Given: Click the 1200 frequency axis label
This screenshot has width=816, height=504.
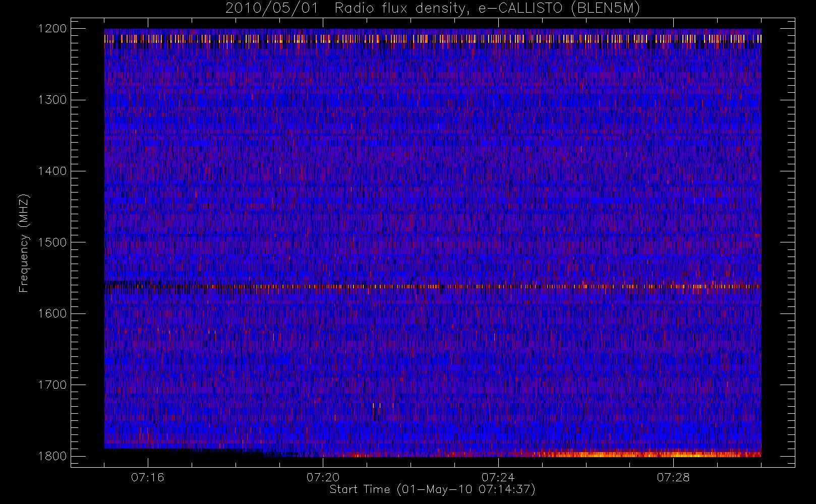Looking at the screenshot, I should [52, 29].
